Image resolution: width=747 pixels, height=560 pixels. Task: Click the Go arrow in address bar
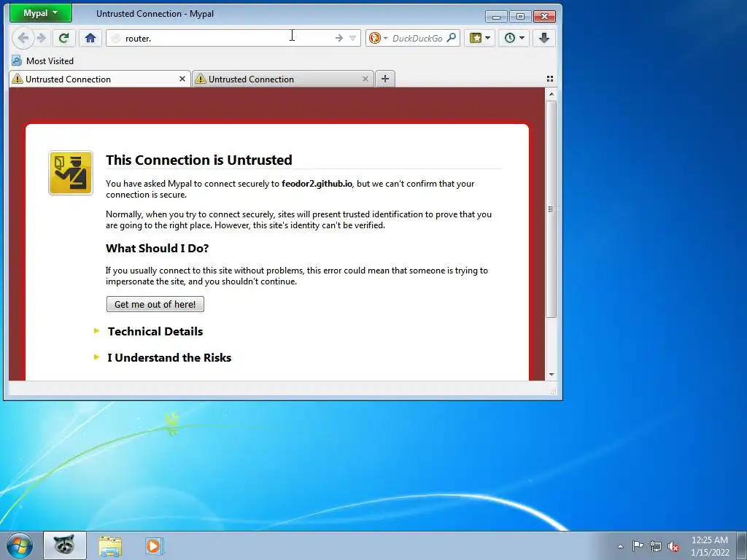338,38
